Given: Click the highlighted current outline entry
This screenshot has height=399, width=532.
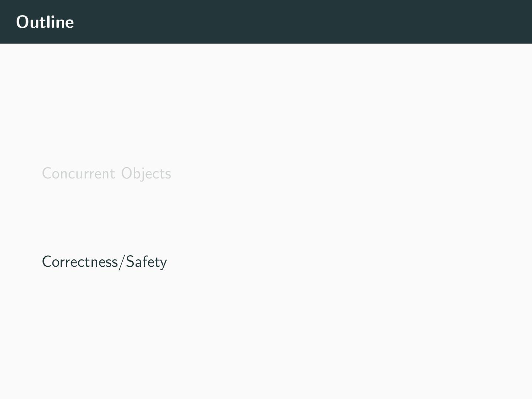Looking at the screenshot, I should click(105, 262).
